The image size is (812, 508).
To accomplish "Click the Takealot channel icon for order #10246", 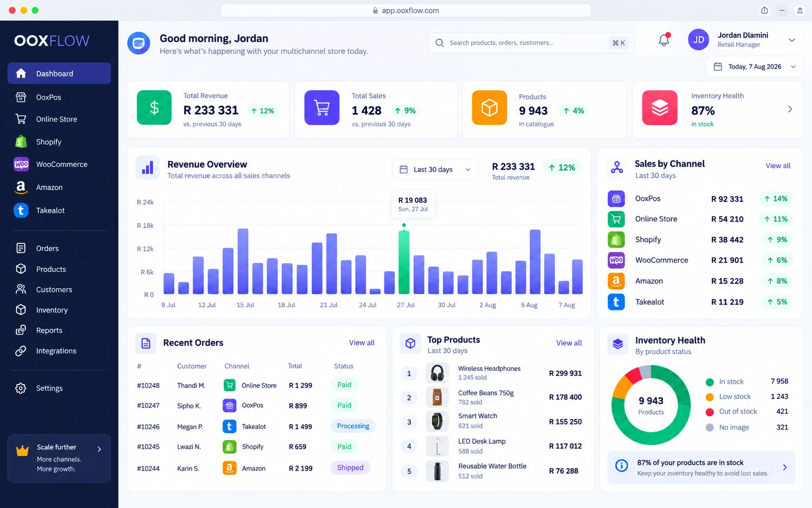I will 229,427.
